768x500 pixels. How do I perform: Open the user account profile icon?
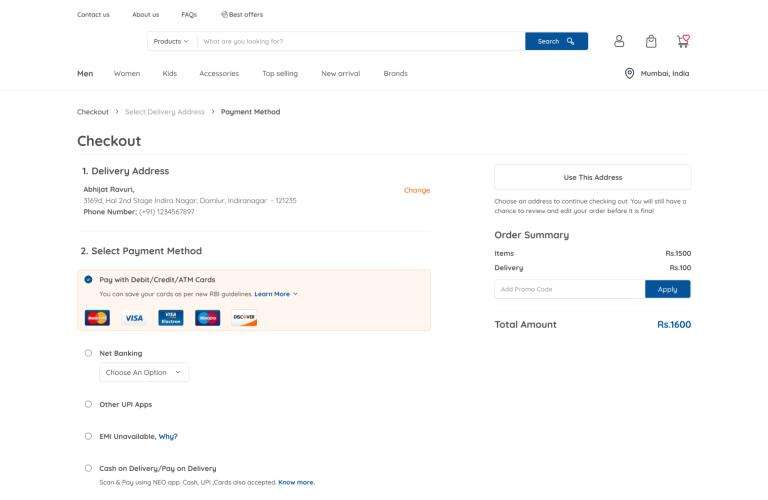click(x=619, y=41)
